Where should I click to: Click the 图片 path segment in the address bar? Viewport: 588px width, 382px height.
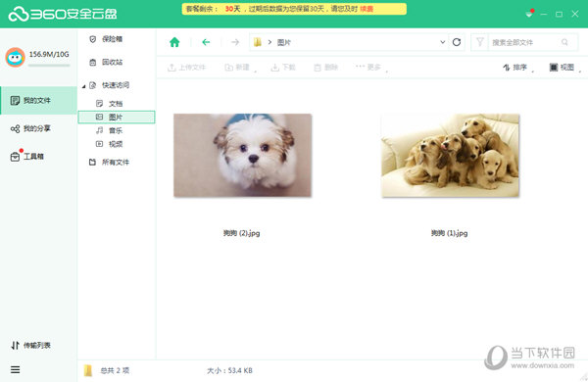284,42
